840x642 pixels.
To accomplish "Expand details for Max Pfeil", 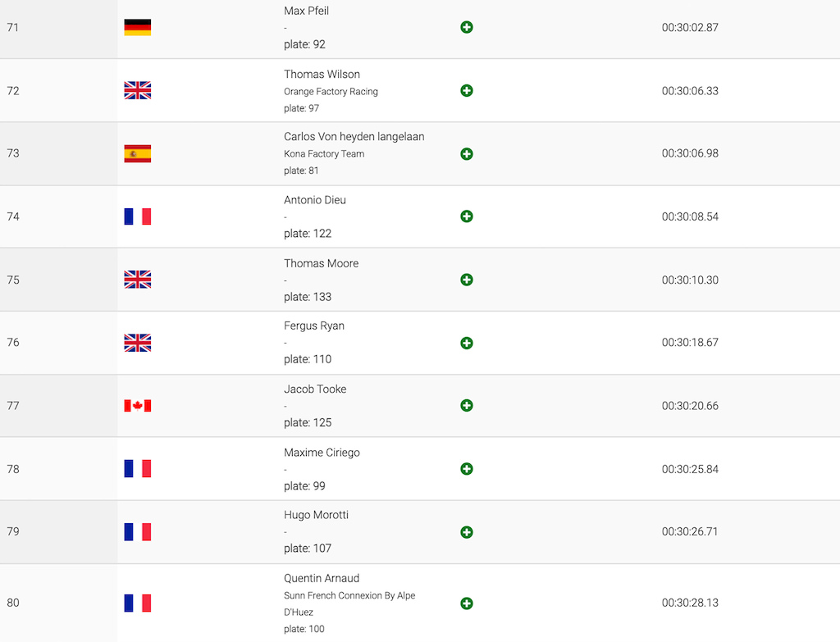I will coord(467,27).
